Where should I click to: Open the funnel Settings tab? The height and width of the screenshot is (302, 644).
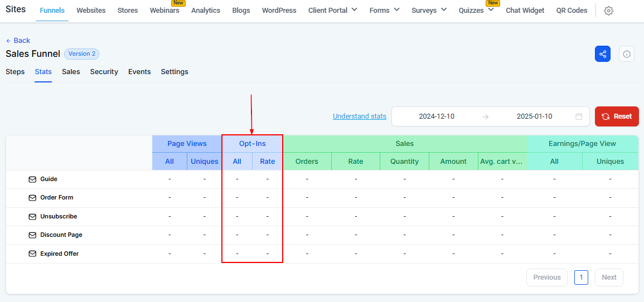175,72
